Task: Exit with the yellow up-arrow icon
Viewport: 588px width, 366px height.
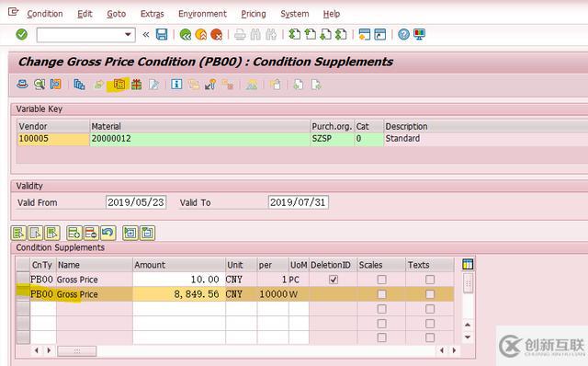Action: 201,35
